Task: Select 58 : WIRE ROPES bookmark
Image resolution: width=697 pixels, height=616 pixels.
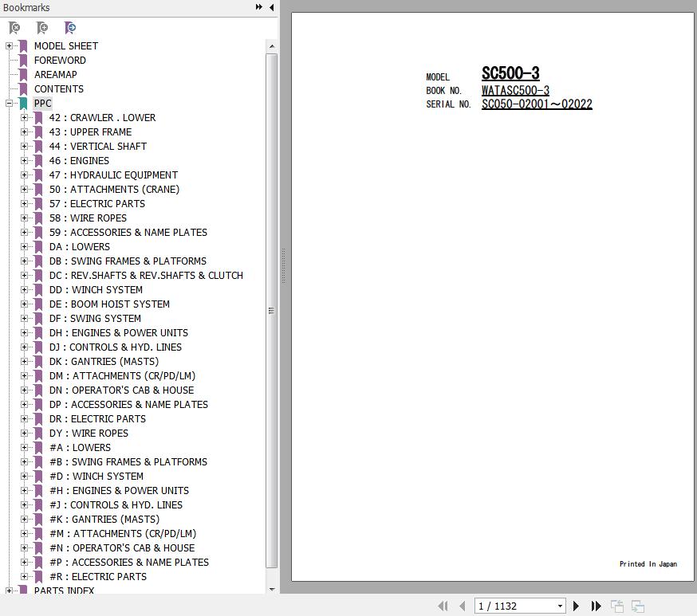Action: 88,218
